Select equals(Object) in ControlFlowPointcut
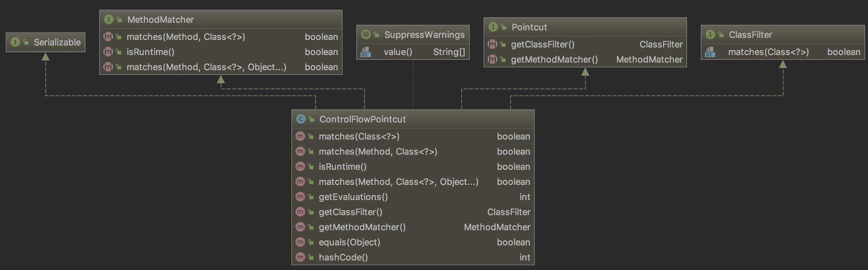Screen dimensions: 868x270 (350, 242)
